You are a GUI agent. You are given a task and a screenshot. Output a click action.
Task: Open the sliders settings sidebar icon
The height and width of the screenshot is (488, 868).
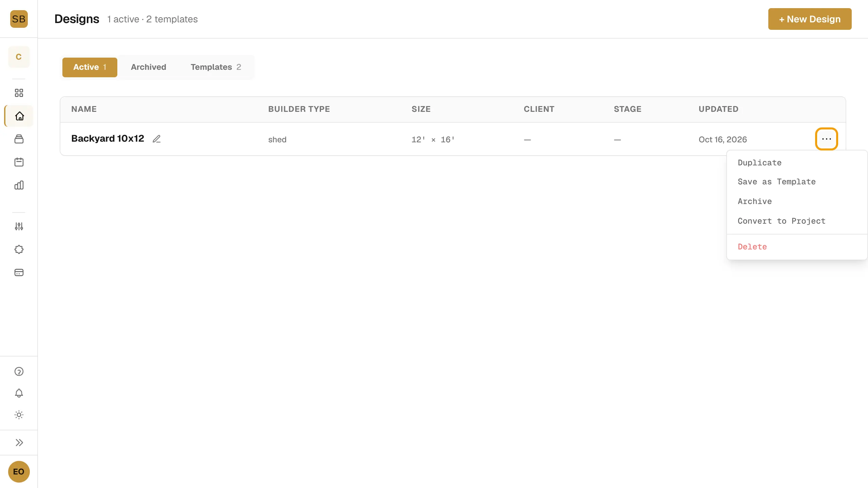click(x=19, y=226)
